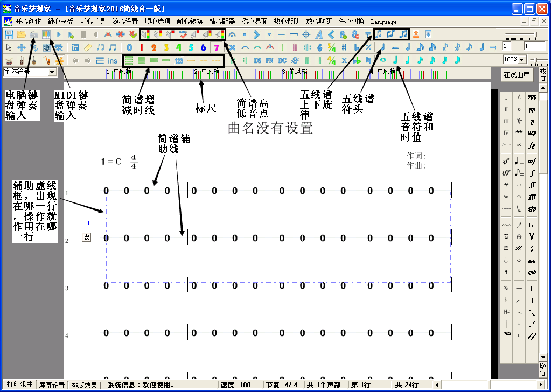551x392 pixels.
Task: Select the eraser tool
Action: pyautogui.click(x=88, y=47)
